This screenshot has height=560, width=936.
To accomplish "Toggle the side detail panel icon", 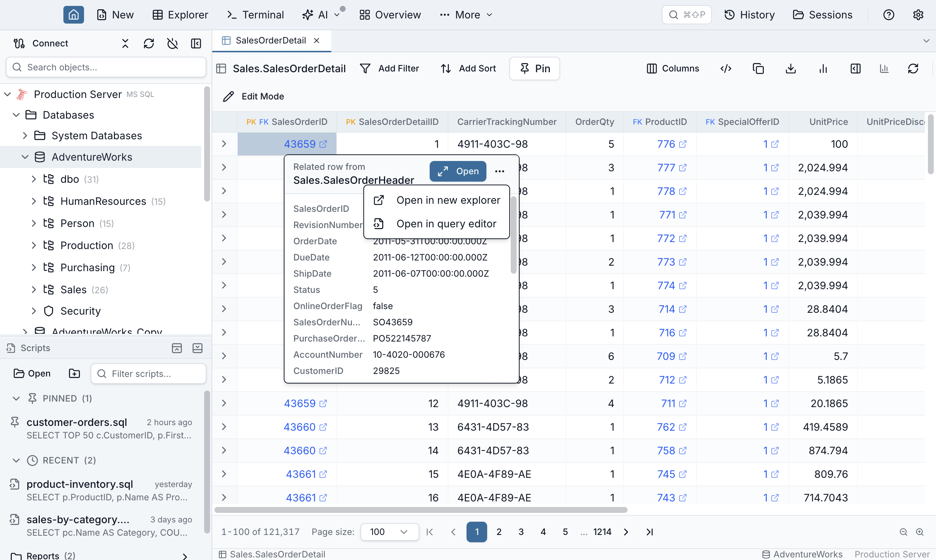I will coord(856,68).
